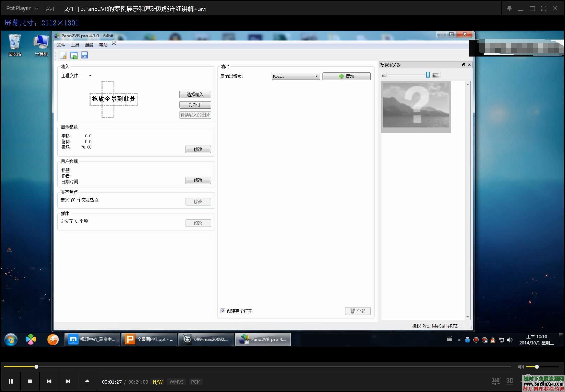565x392 pixels.
Task: Mute PotPlayer with the speaker icon
Action: coord(521,367)
